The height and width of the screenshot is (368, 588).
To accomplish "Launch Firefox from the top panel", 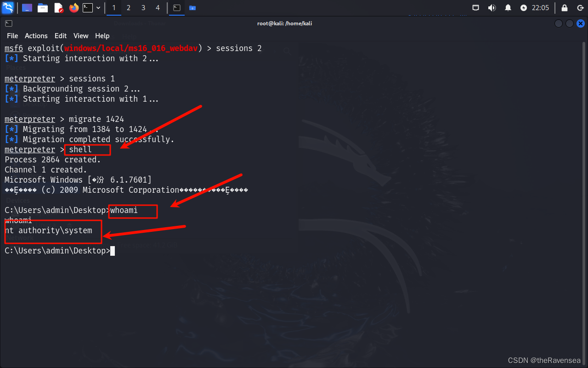I will (x=73, y=8).
